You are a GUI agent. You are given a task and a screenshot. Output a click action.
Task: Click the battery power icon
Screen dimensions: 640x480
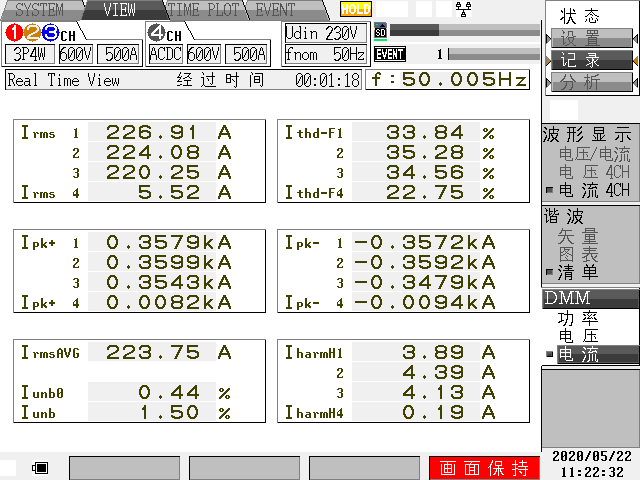(x=41, y=467)
